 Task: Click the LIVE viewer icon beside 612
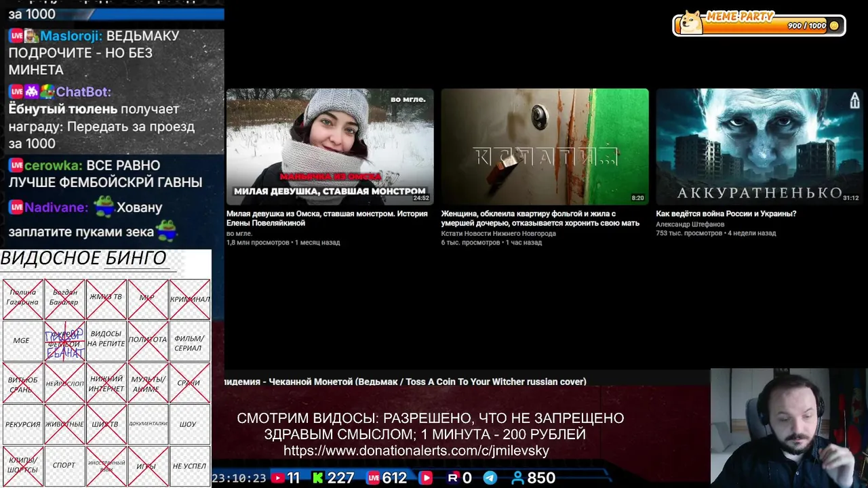coord(373,478)
